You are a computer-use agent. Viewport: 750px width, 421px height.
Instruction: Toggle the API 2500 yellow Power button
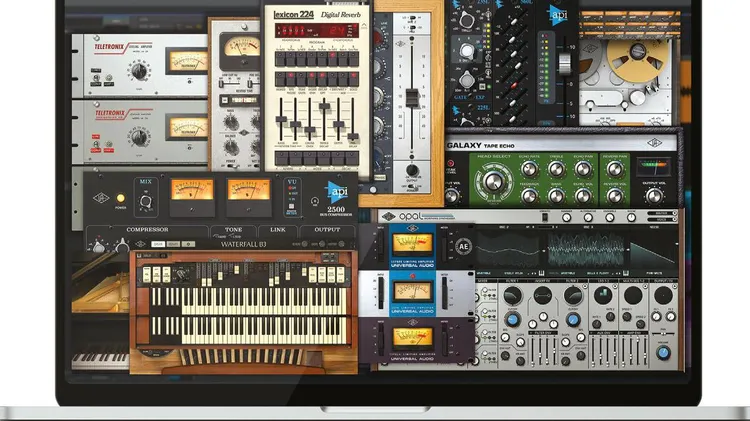pos(121,198)
